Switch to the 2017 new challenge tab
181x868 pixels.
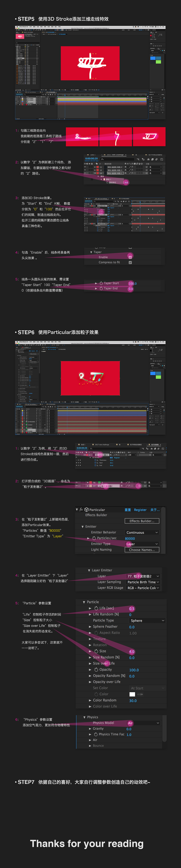[115, 155]
